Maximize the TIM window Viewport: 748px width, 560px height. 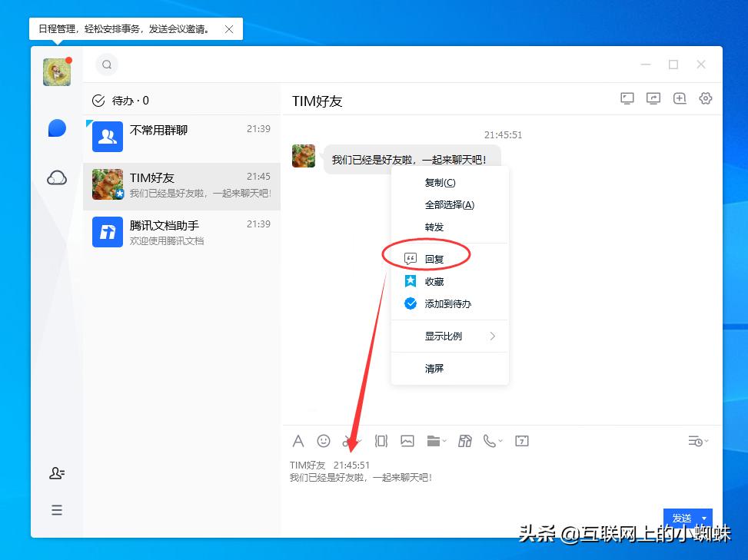tap(673, 65)
